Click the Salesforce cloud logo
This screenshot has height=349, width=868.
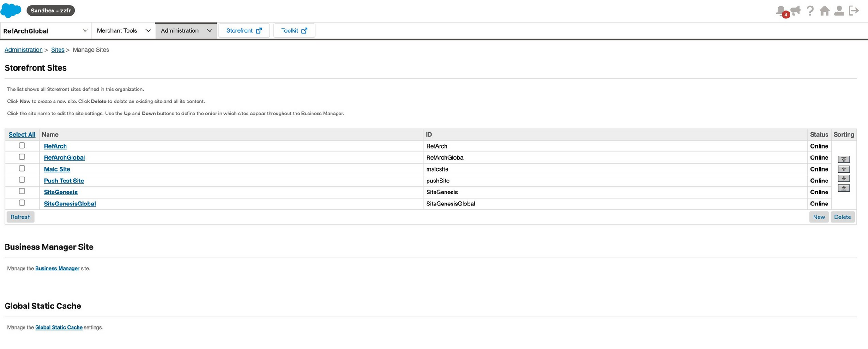pos(11,10)
